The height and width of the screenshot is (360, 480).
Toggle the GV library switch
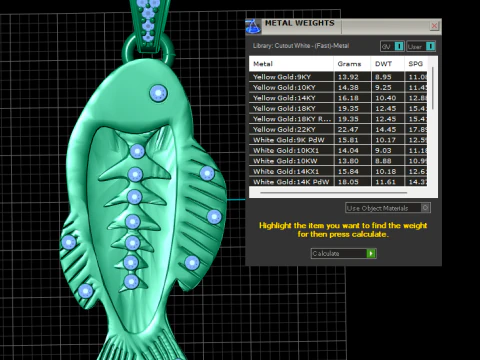point(392,46)
